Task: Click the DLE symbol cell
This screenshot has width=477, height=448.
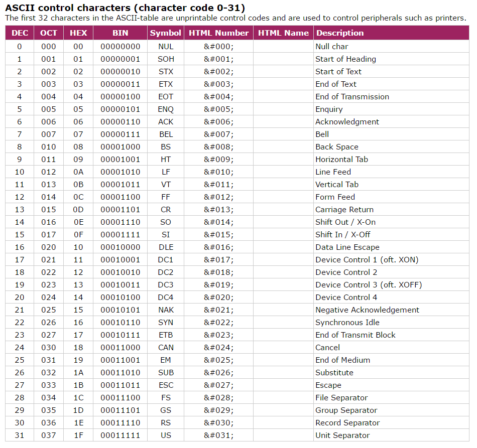Action: pos(166,247)
